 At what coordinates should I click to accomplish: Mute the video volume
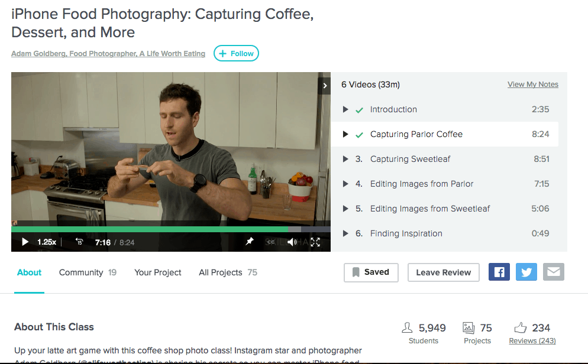click(292, 242)
